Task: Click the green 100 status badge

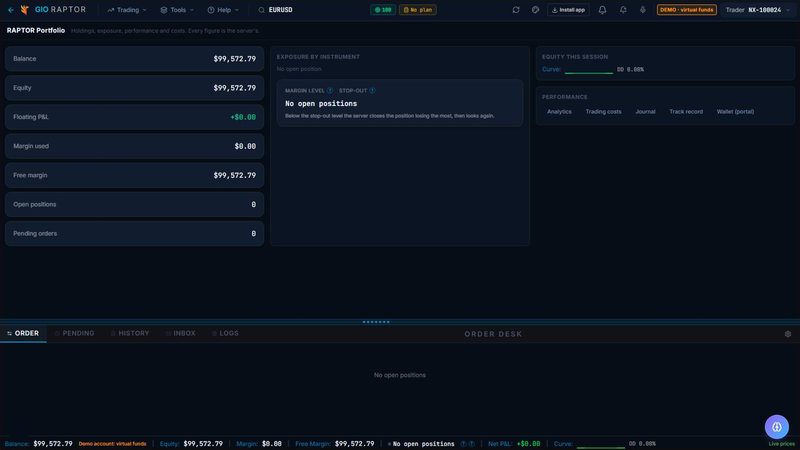Action: point(383,10)
